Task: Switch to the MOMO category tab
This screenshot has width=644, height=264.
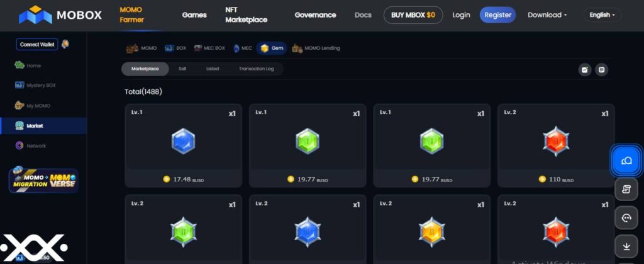Action: [142, 48]
